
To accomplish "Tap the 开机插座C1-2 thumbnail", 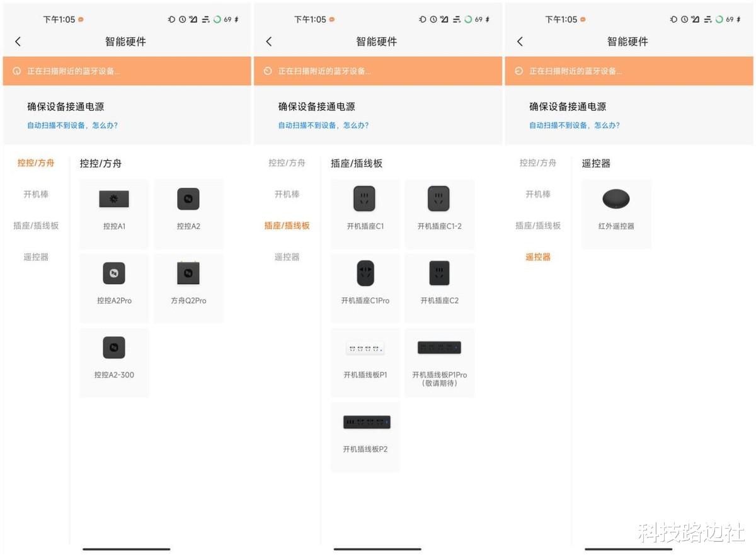I will coord(439,198).
